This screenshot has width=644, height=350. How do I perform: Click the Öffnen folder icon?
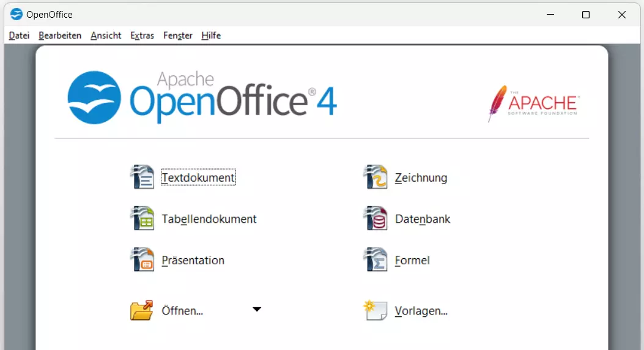point(142,310)
